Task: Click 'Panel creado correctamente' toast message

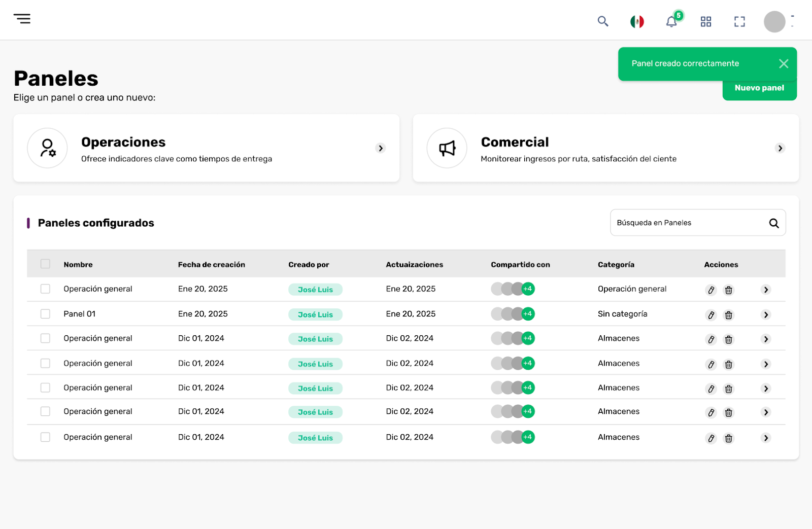Action: (685, 63)
